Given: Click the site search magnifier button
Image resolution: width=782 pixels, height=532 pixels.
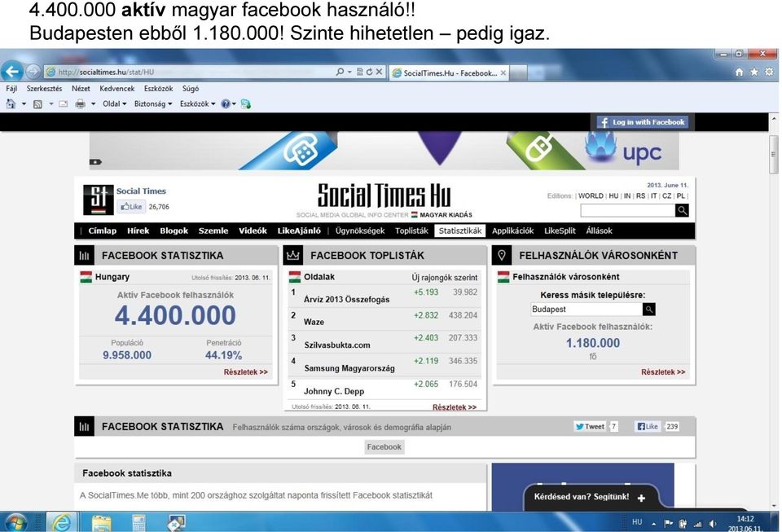Looking at the screenshot, I should (x=682, y=210).
